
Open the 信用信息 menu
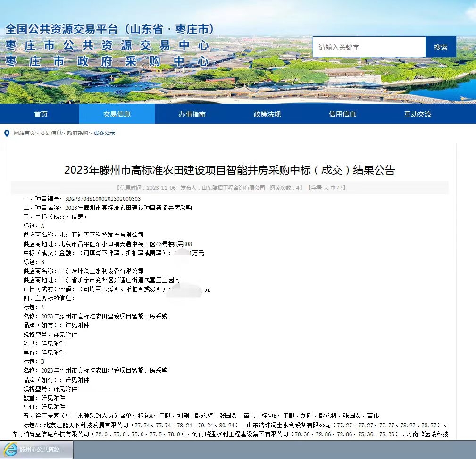(x=342, y=114)
